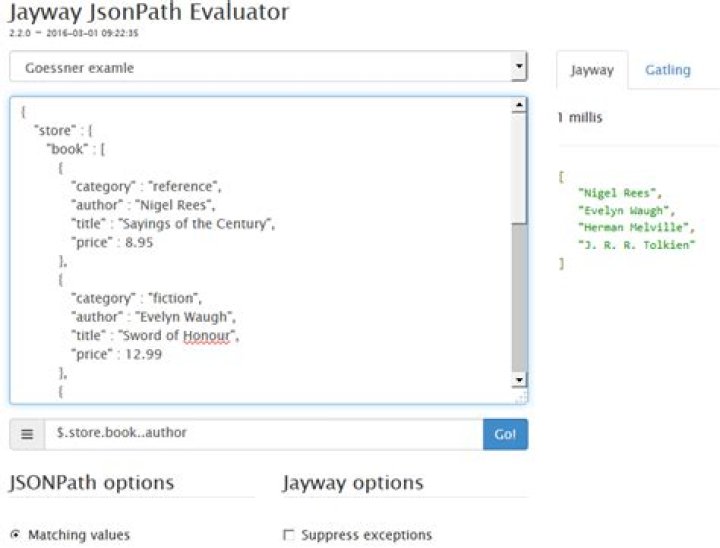Click the "author" : "Nigel Rees" JSON line
The image size is (720, 548).
coord(143,205)
